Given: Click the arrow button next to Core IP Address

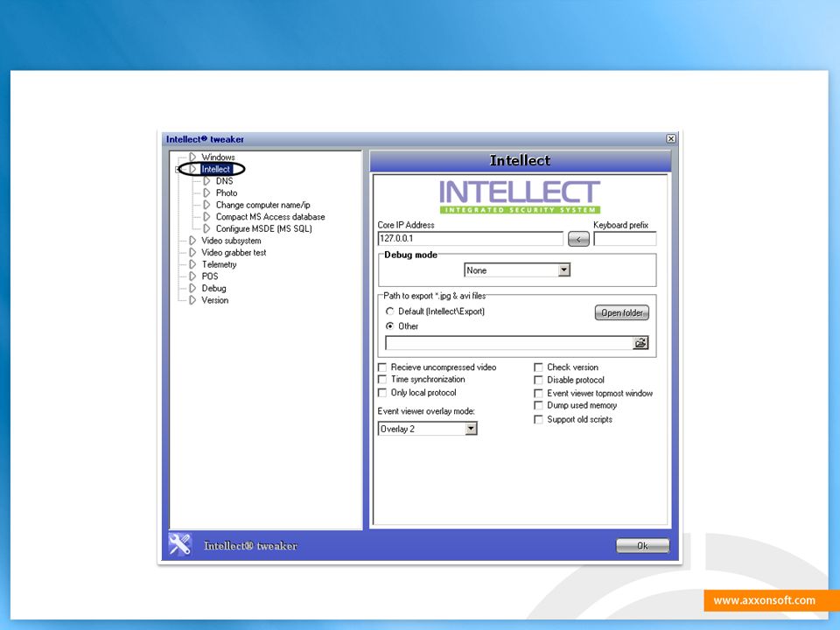Looking at the screenshot, I should (578, 239).
